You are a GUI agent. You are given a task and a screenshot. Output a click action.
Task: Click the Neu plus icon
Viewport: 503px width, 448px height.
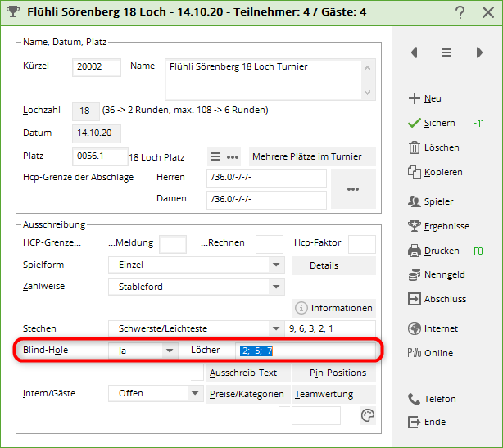414,98
